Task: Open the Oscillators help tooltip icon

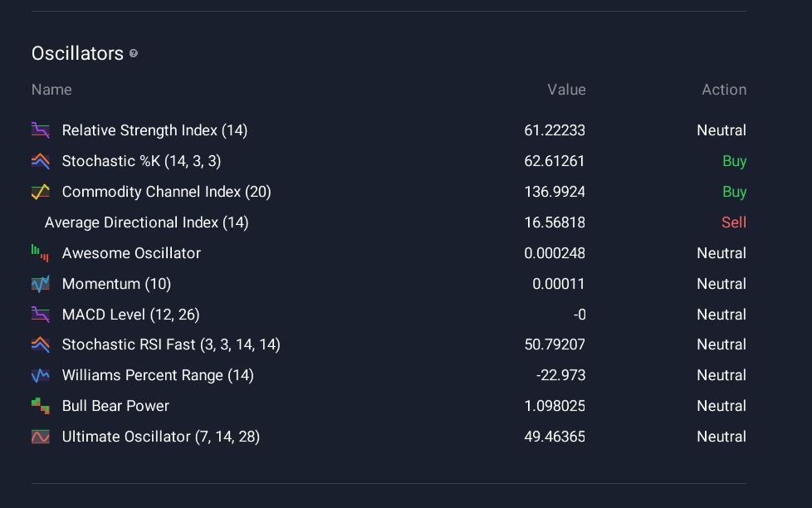Action: point(132,55)
